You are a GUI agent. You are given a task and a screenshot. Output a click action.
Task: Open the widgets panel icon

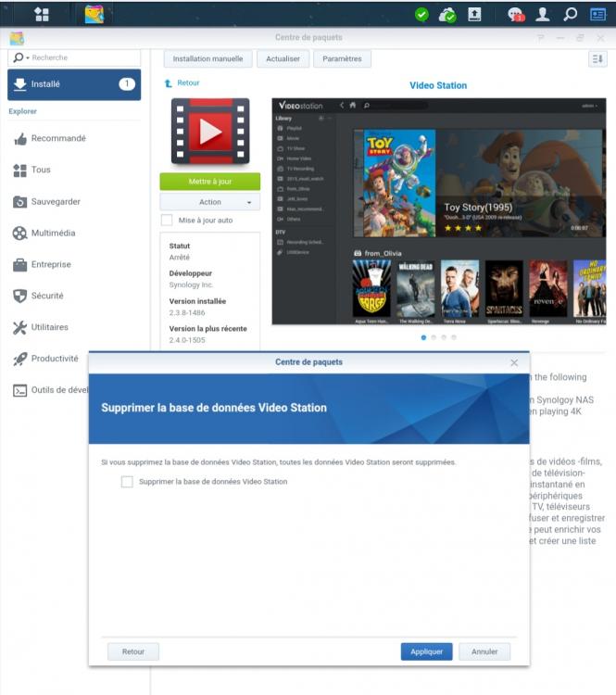pyautogui.click(x=597, y=15)
